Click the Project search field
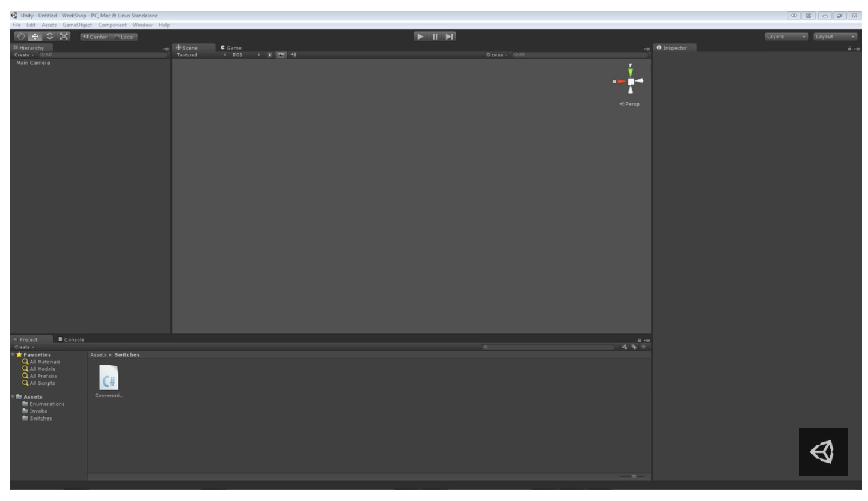The height and width of the screenshot is (501, 868). point(548,347)
